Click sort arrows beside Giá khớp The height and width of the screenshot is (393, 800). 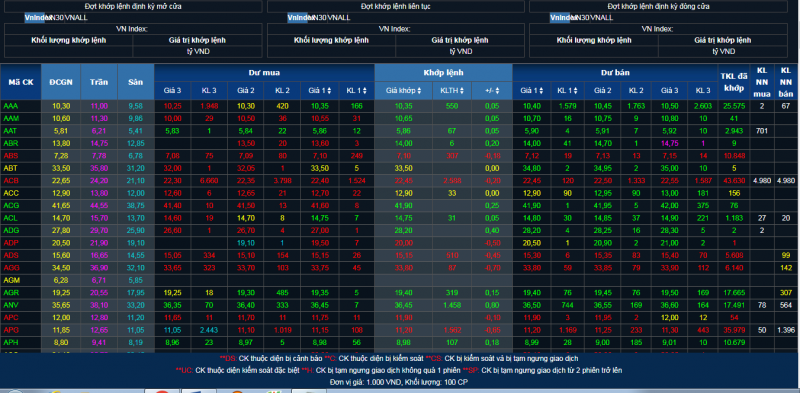[419, 90]
